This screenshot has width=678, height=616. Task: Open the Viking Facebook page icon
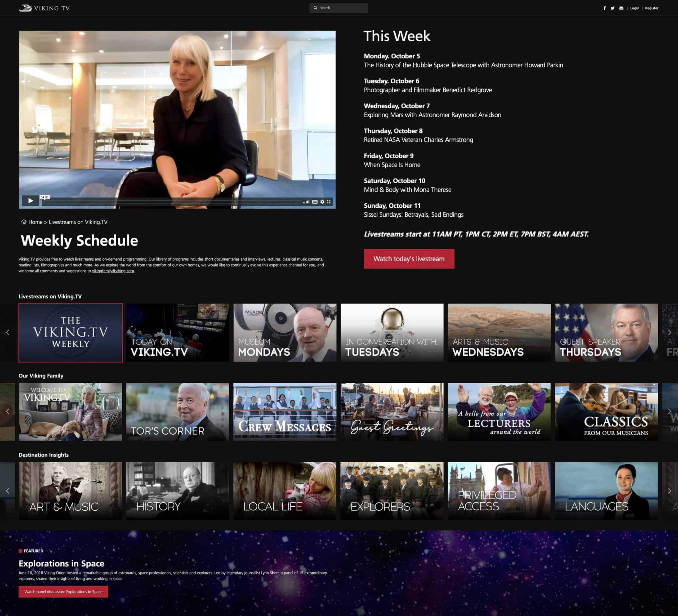point(604,8)
